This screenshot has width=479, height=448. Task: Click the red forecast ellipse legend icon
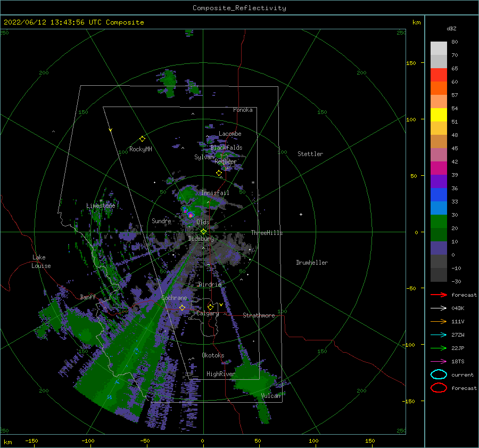coord(439,388)
